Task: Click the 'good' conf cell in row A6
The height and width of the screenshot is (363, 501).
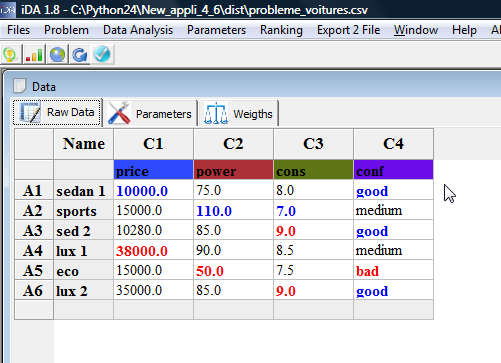Action: tap(394, 290)
